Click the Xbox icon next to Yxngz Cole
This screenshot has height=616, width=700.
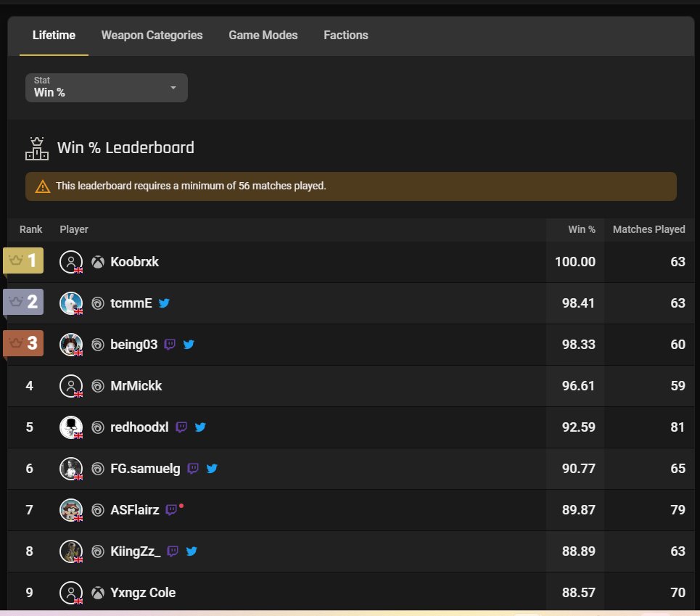(98, 593)
